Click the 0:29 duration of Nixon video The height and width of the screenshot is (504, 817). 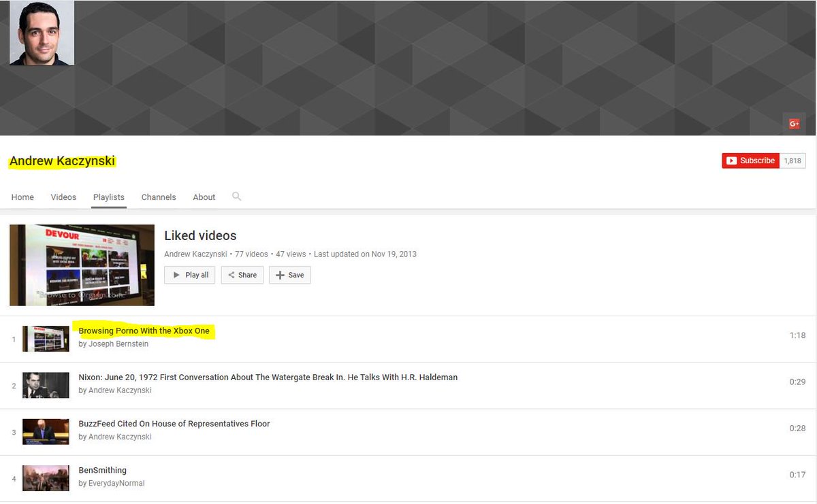coord(797,382)
